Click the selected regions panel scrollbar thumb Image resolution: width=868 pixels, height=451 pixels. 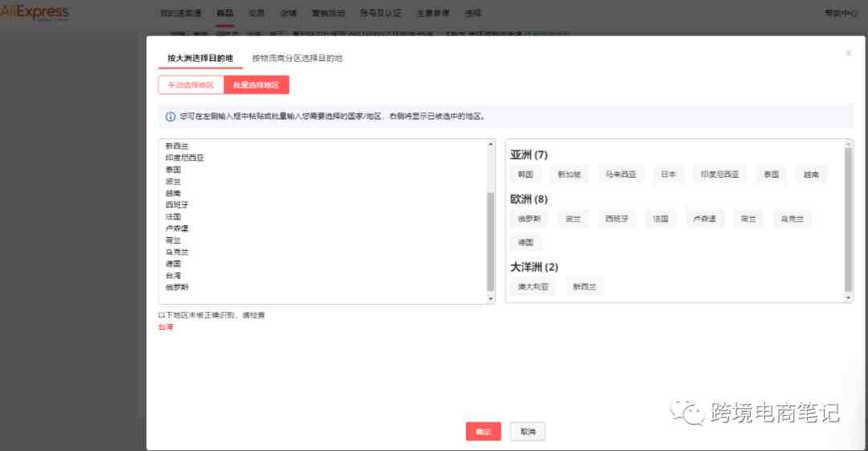pos(848,219)
